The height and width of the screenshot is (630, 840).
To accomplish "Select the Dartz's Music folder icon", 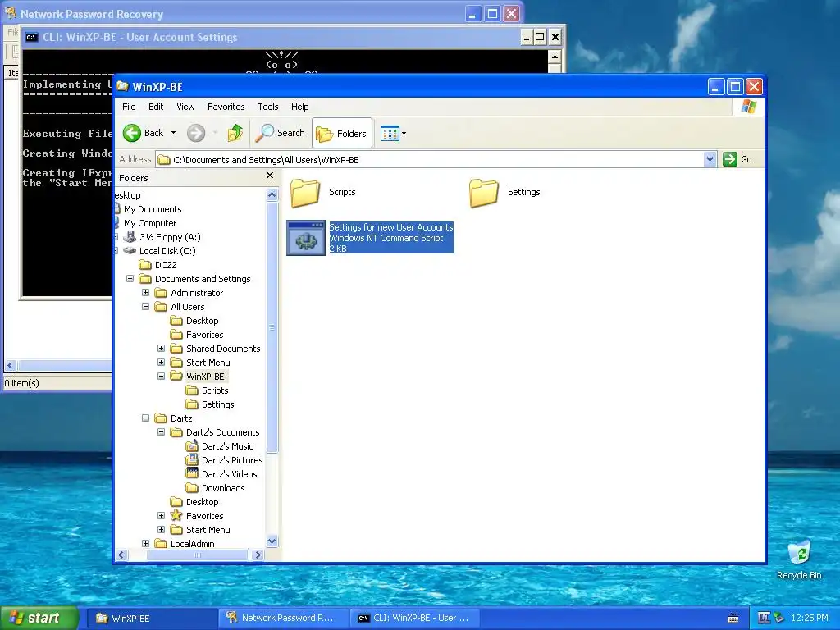I will (x=192, y=445).
